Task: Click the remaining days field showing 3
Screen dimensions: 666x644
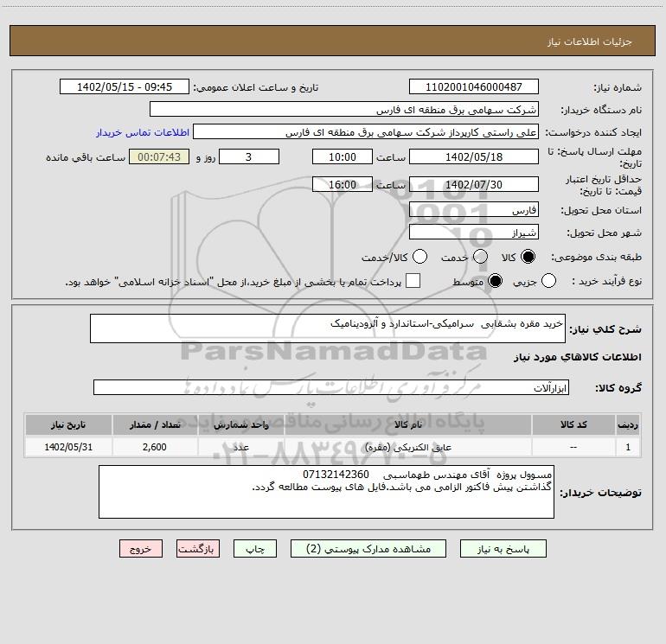Action: click(249, 156)
